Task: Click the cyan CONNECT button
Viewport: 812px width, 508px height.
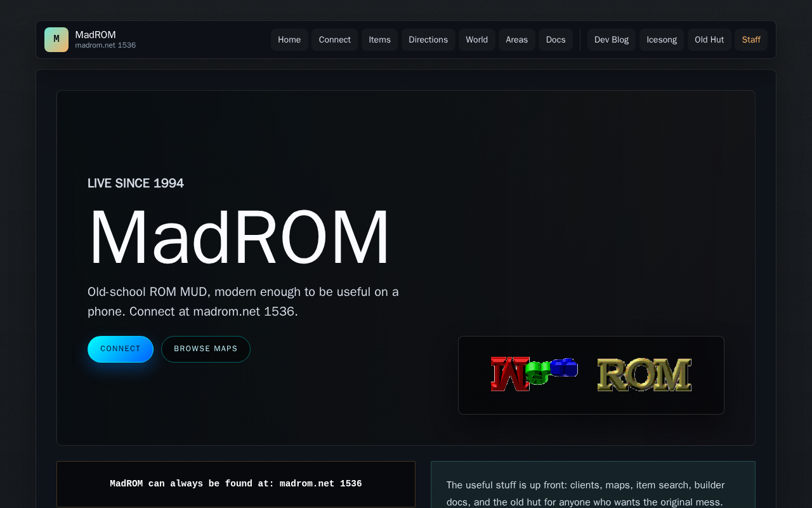Action: tap(121, 349)
